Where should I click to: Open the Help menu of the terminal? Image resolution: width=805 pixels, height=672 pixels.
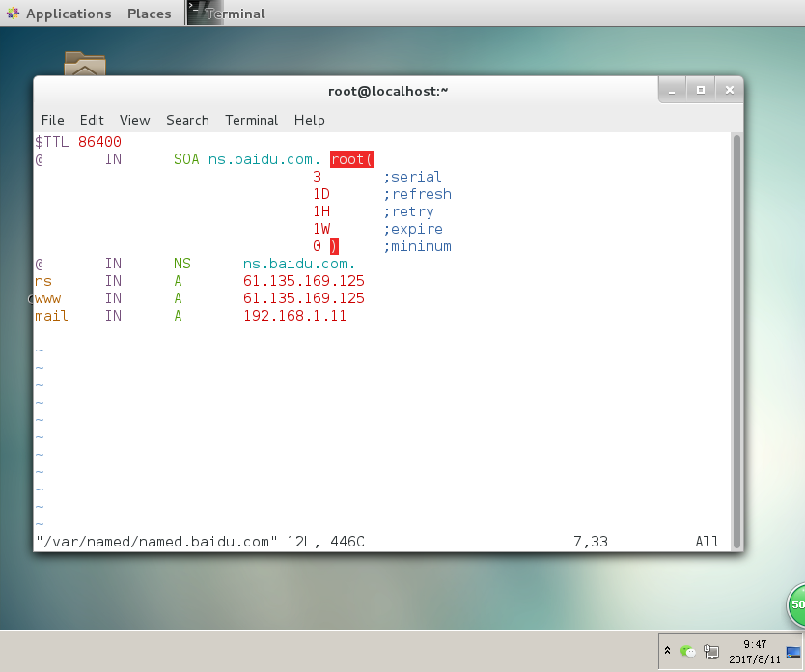[309, 120]
